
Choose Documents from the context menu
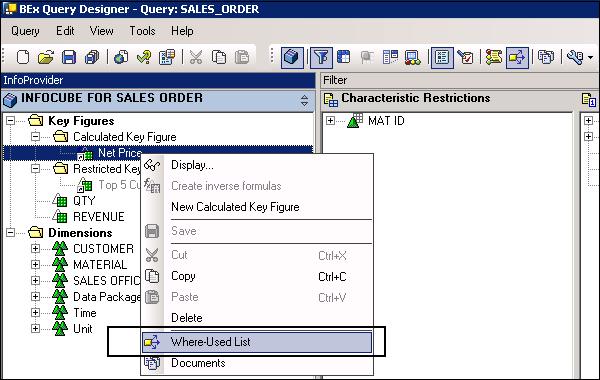coord(257,363)
